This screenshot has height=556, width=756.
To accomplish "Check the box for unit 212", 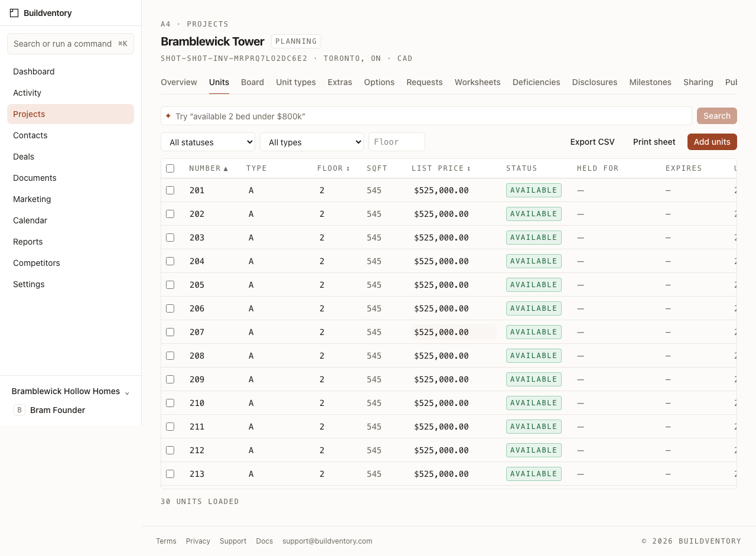I will point(170,450).
